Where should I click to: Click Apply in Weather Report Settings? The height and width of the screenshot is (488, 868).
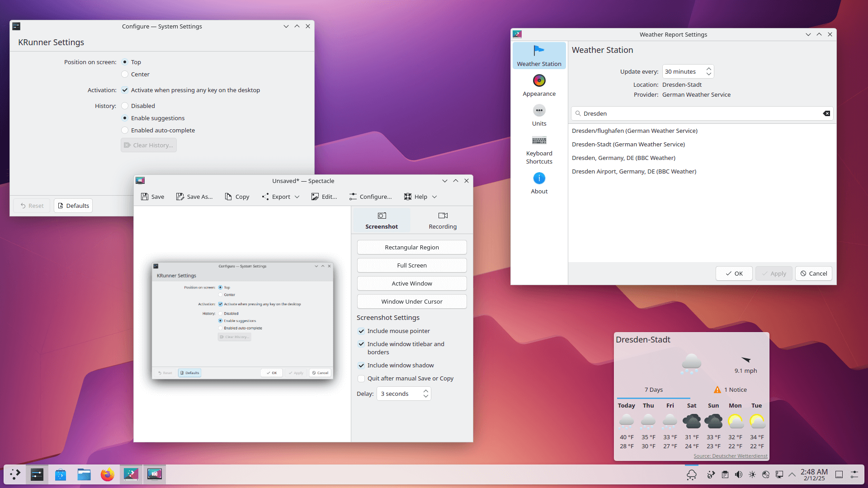(x=774, y=273)
